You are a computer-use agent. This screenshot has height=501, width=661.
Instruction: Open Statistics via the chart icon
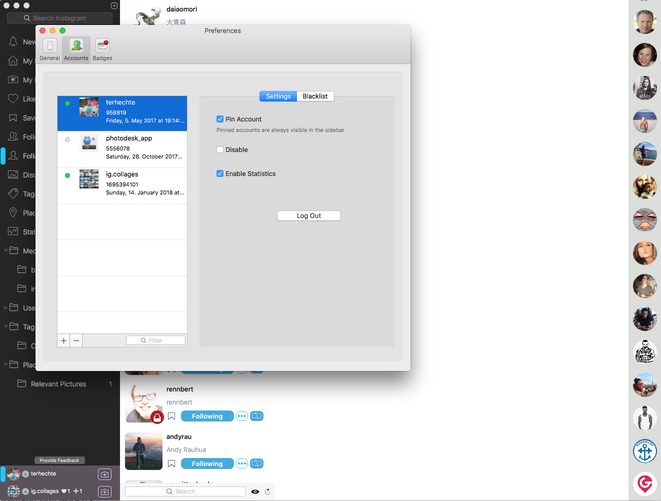pyautogui.click(x=13, y=232)
